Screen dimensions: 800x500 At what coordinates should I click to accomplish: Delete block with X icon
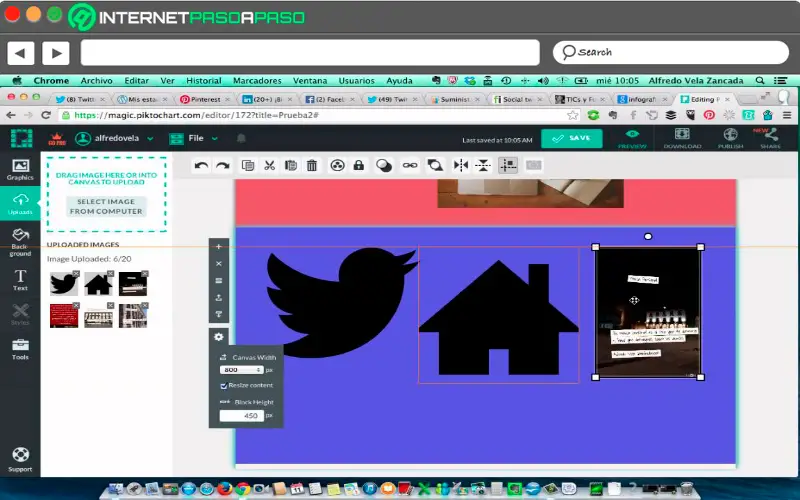218,263
